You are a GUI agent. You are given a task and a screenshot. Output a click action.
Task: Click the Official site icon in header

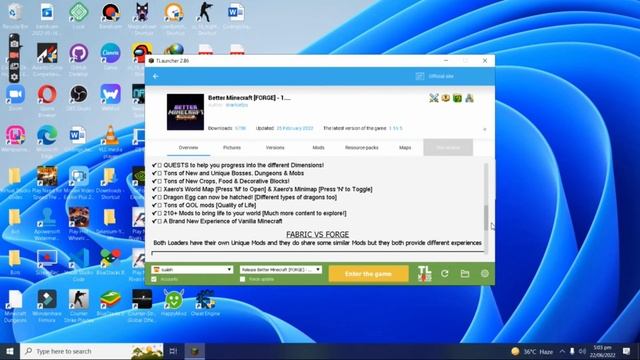(420, 76)
